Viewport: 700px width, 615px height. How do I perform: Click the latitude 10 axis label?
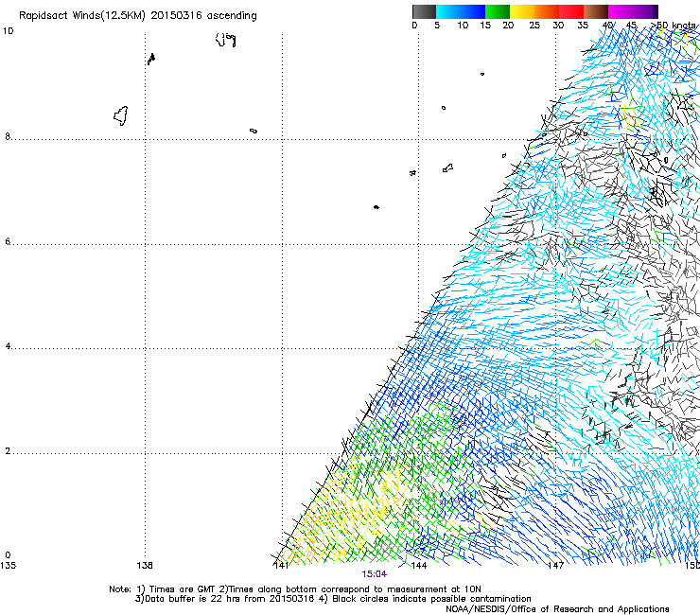pyautogui.click(x=8, y=31)
